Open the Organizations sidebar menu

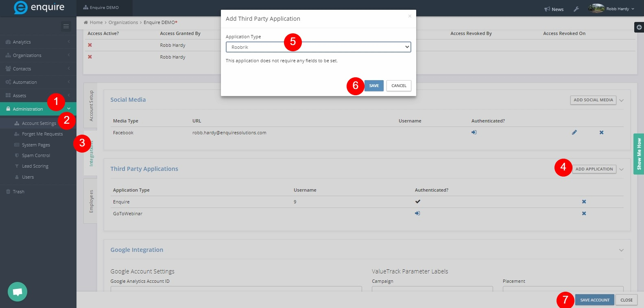pos(38,55)
